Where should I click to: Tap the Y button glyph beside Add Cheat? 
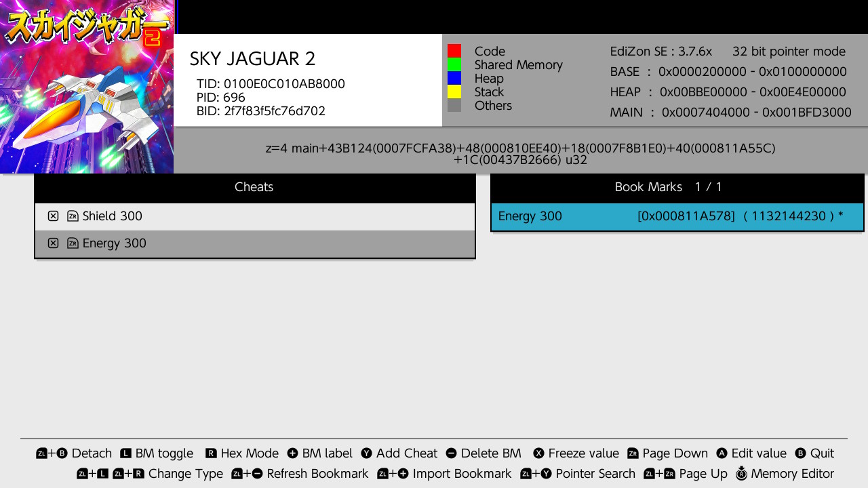(366, 453)
